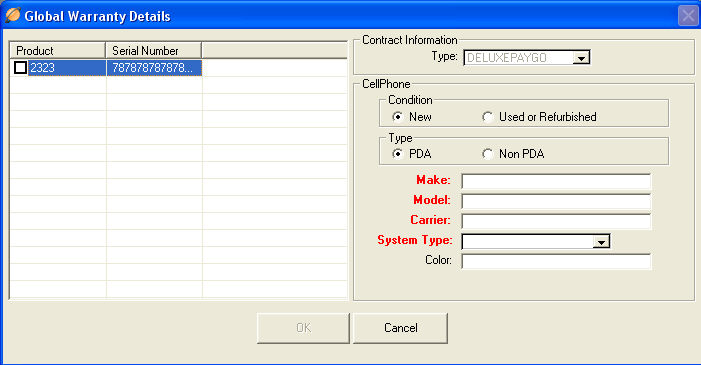Click into the Color text field
This screenshot has height=365, width=701.
(x=556, y=262)
